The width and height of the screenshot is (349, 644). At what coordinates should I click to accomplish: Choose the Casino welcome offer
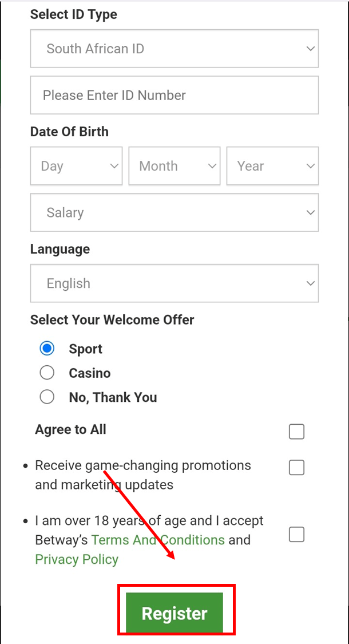coord(47,372)
